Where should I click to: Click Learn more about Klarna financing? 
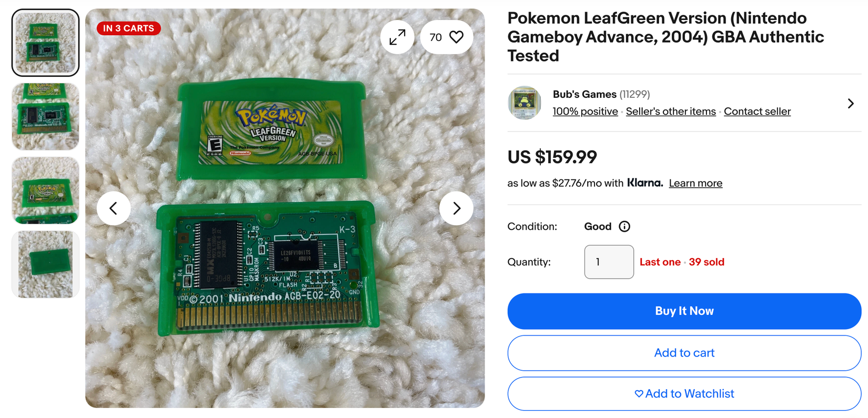pos(695,183)
